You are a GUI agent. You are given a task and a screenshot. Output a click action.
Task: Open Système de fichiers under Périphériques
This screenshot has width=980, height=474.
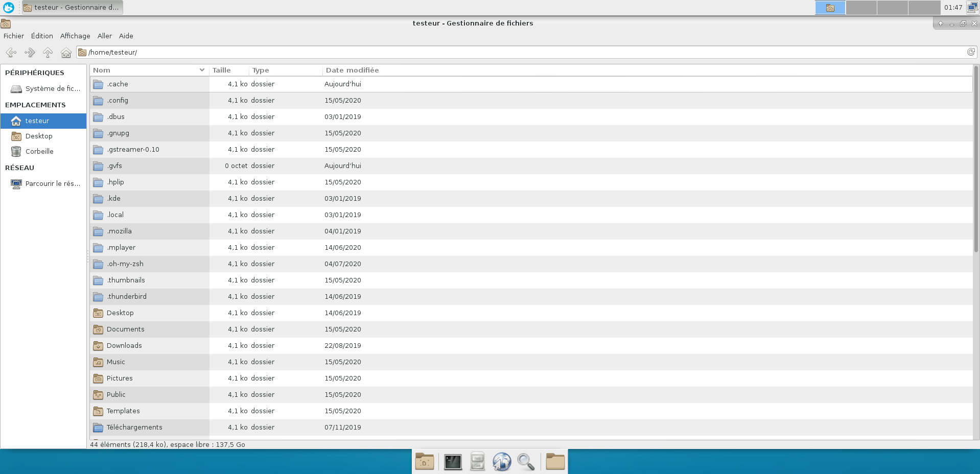point(52,88)
